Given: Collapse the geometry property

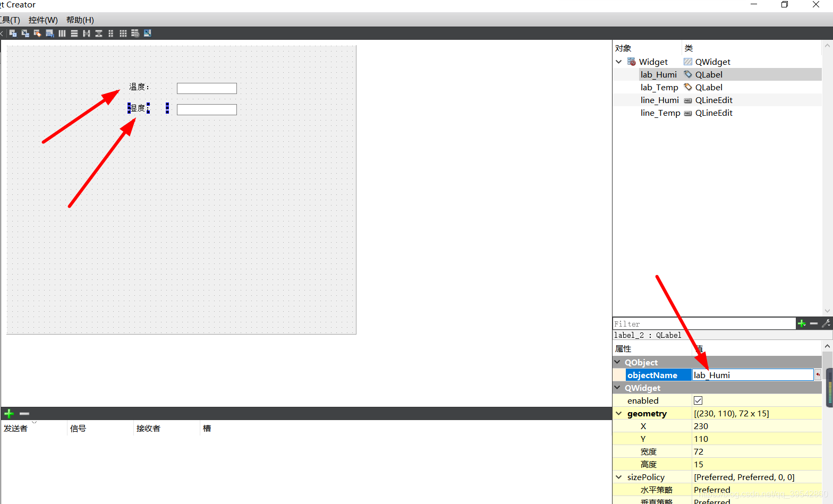Looking at the screenshot, I should pos(619,413).
